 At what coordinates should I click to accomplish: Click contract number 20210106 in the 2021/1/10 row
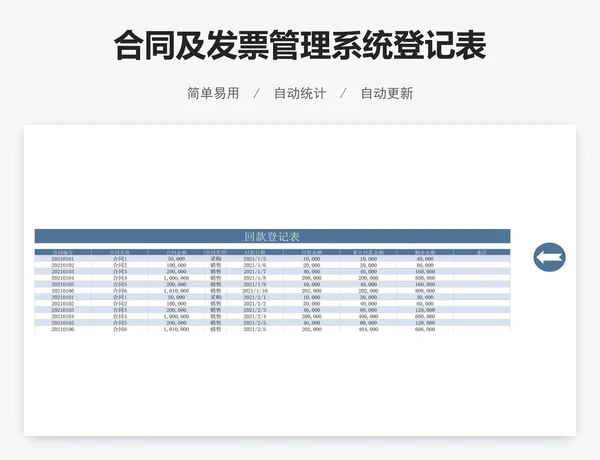[63, 291]
